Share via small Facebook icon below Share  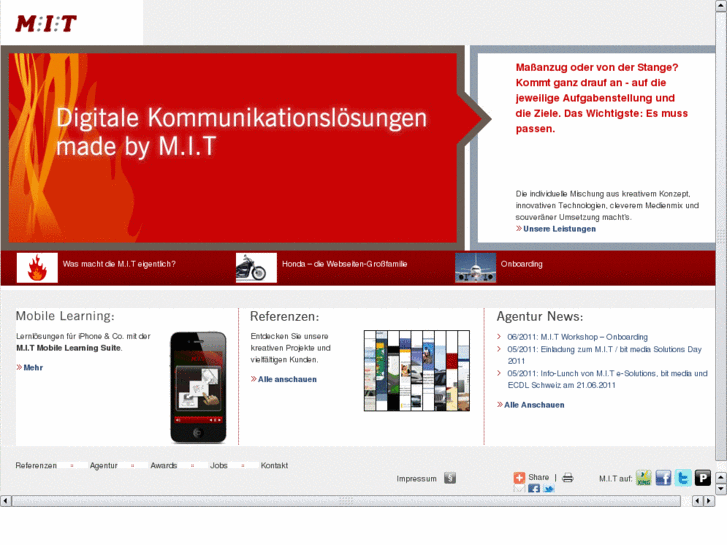(x=534, y=488)
